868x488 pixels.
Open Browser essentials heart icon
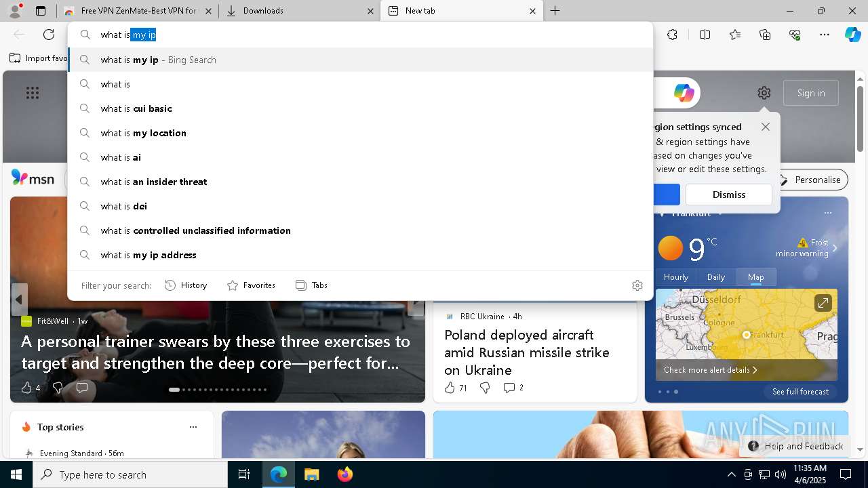[x=795, y=35]
